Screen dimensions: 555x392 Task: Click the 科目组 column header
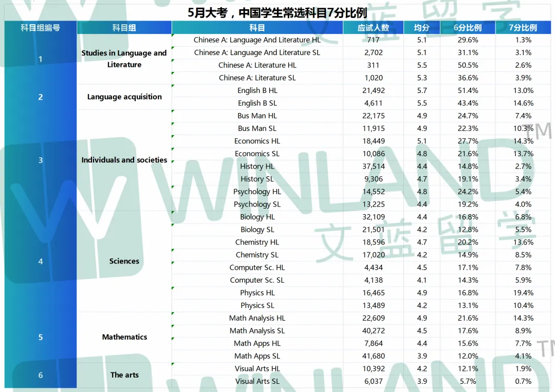tap(124, 28)
